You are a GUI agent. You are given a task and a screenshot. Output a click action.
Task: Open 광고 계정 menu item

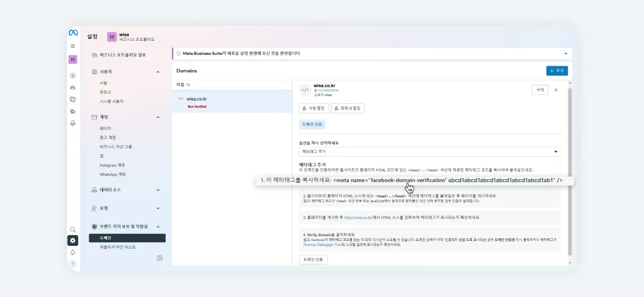108,137
